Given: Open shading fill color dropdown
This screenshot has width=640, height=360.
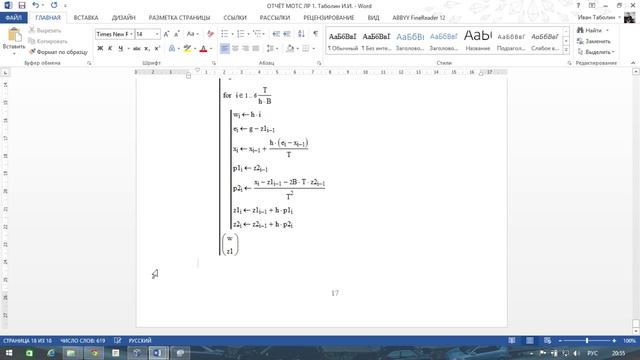Looking at the screenshot, I should 297,49.
